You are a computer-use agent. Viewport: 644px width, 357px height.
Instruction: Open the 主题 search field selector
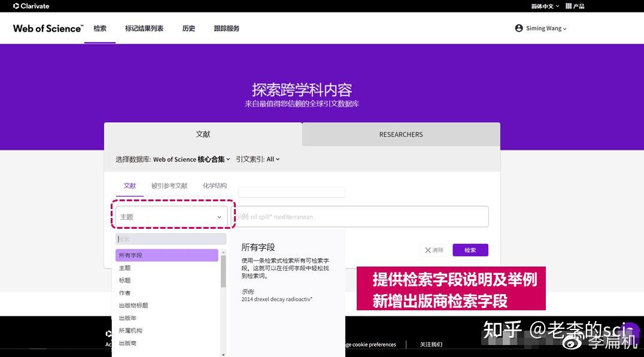172,216
